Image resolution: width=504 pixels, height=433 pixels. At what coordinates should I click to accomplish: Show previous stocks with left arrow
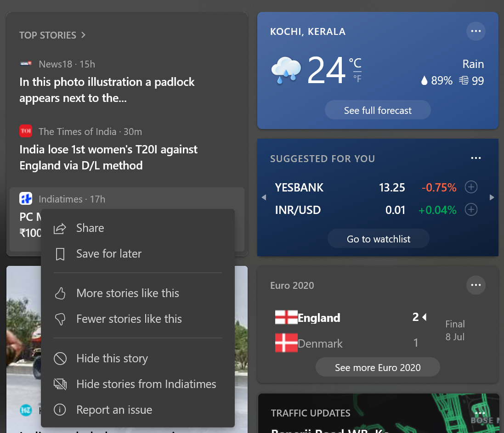[264, 197]
